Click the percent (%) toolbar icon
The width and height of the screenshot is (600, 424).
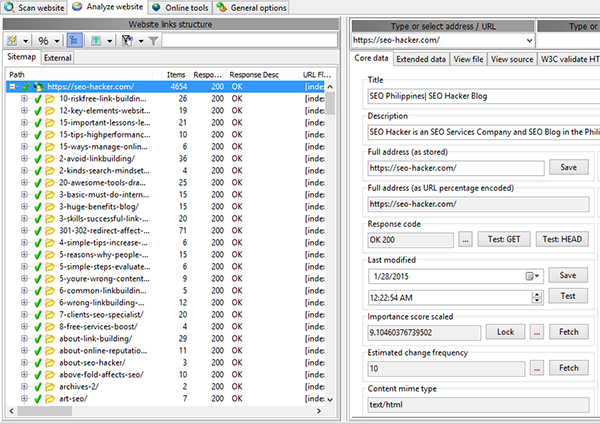click(43, 40)
